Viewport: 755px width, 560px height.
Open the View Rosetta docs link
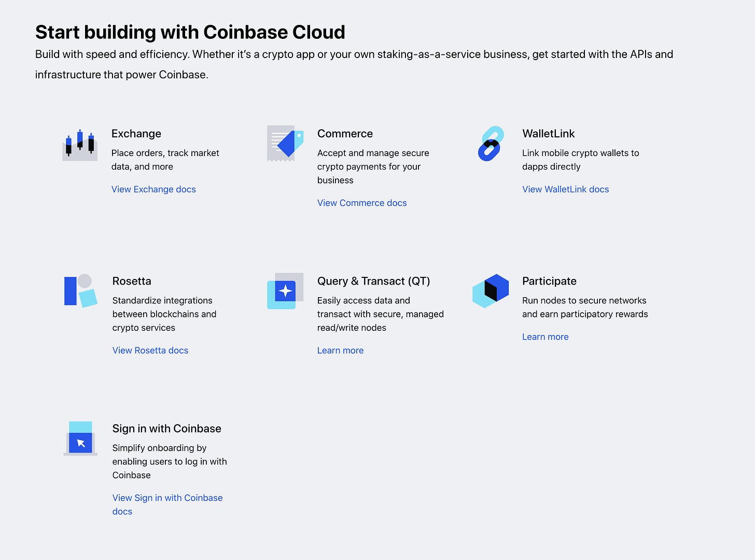tap(150, 351)
